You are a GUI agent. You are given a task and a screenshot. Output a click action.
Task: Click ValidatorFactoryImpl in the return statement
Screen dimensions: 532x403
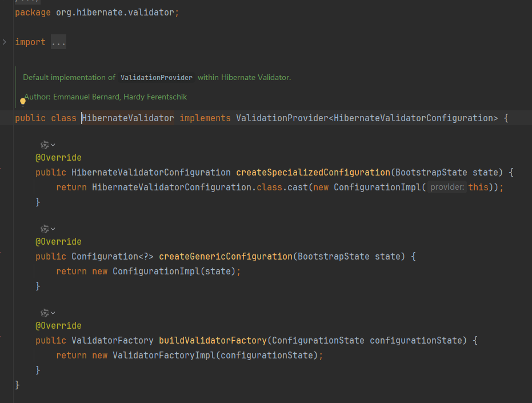click(164, 356)
